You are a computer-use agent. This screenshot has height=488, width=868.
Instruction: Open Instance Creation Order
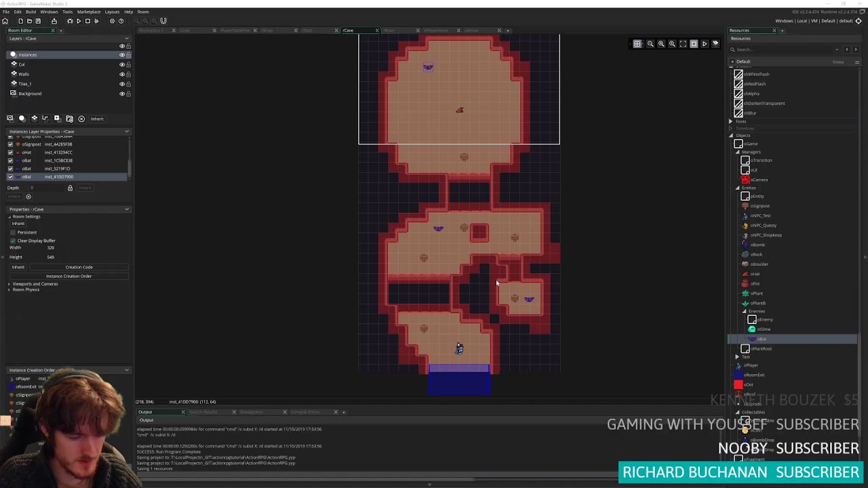[x=68, y=277]
